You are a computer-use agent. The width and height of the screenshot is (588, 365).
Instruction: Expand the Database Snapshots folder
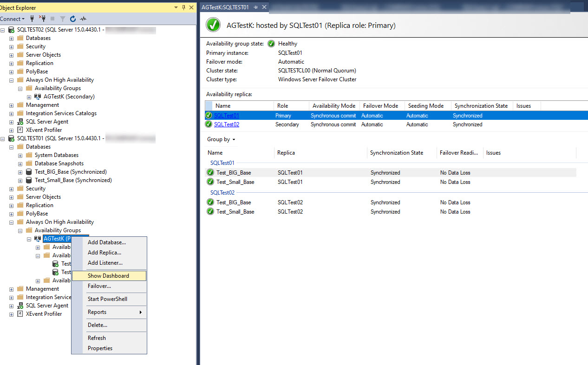pos(20,163)
